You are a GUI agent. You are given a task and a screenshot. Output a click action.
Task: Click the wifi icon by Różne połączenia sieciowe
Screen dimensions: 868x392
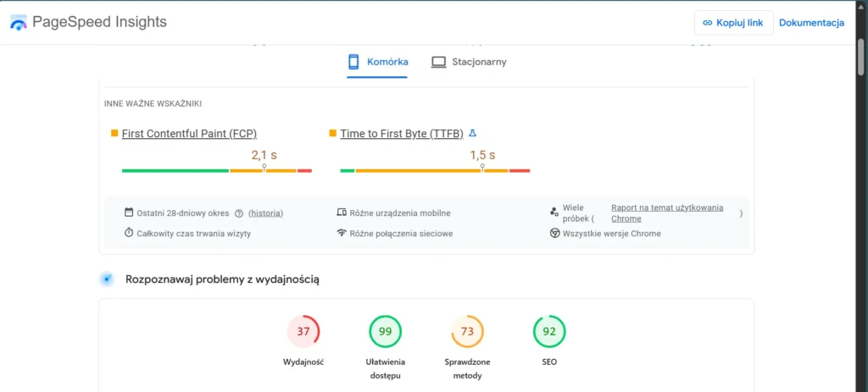tap(342, 233)
